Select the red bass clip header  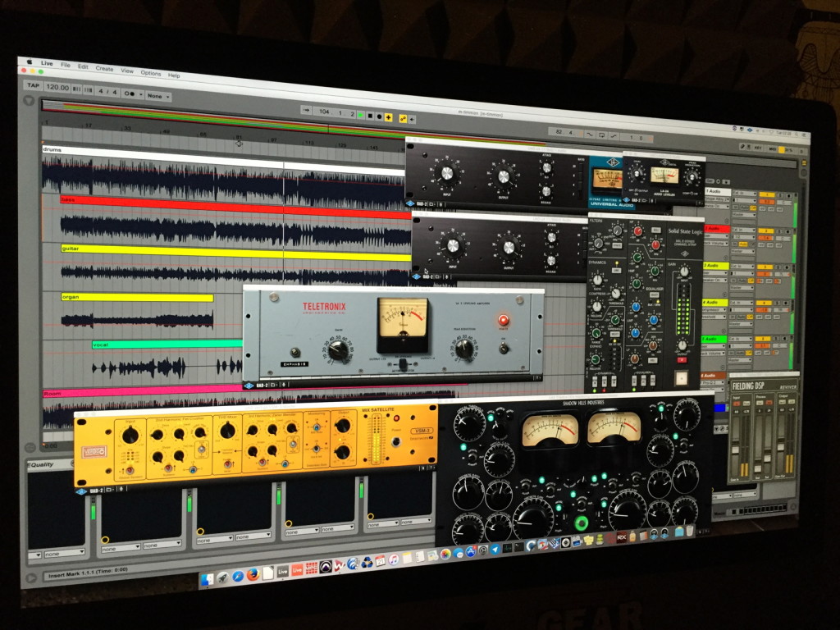235,206
